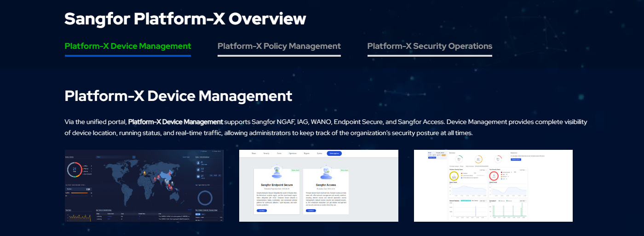The width and height of the screenshot is (644, 236).
Task: Click the "Sangfor Platform-X Overview" heading
Action: (185, 19)
